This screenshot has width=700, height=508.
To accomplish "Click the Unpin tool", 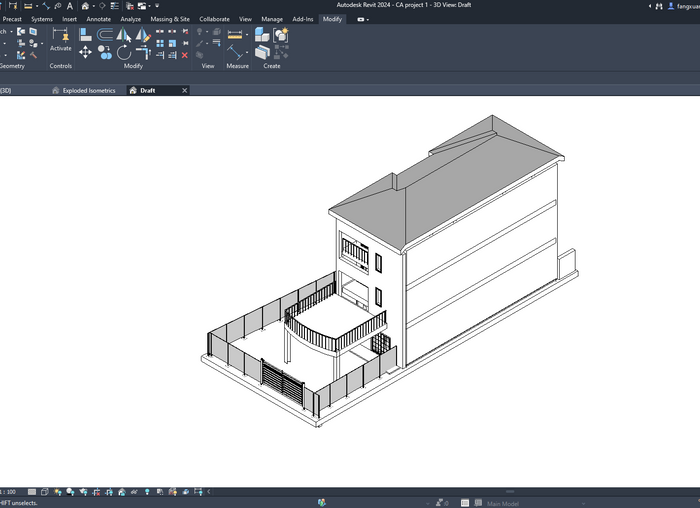I will [x=185, y=32].
